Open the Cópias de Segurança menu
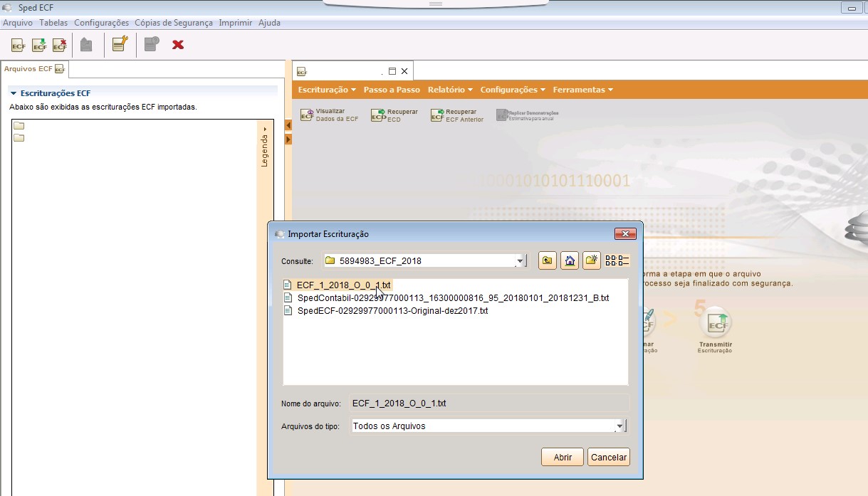The image size is (868, 496). [x=174, y=23]
